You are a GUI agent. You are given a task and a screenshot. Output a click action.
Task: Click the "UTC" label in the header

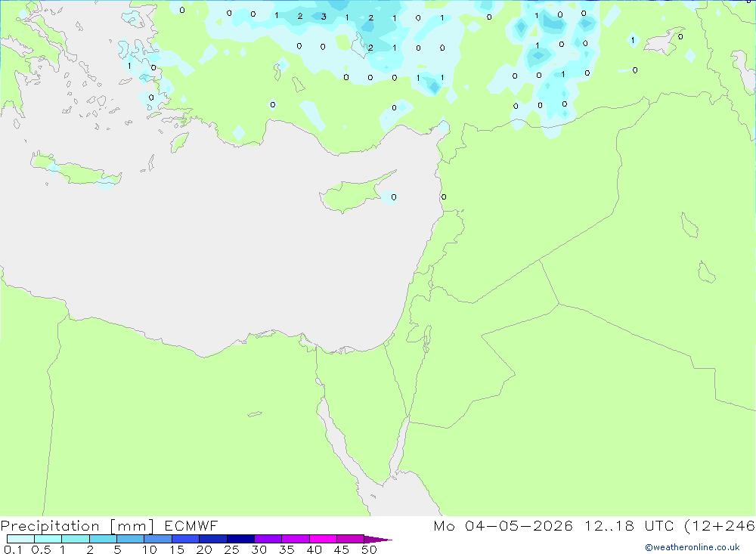659,525
